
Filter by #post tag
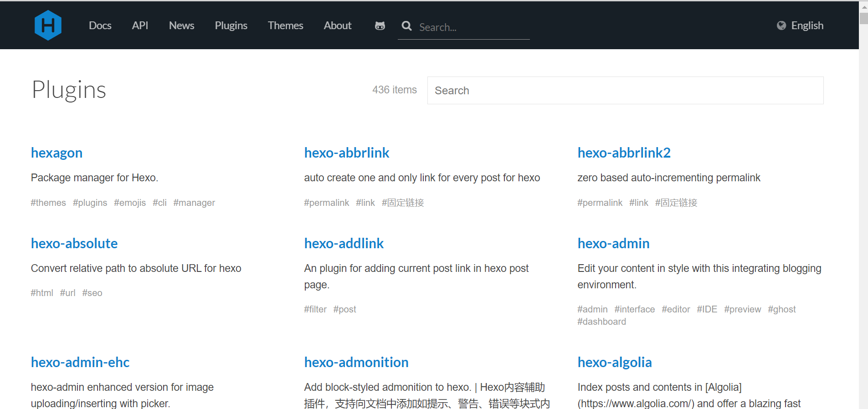coord(345,309)
